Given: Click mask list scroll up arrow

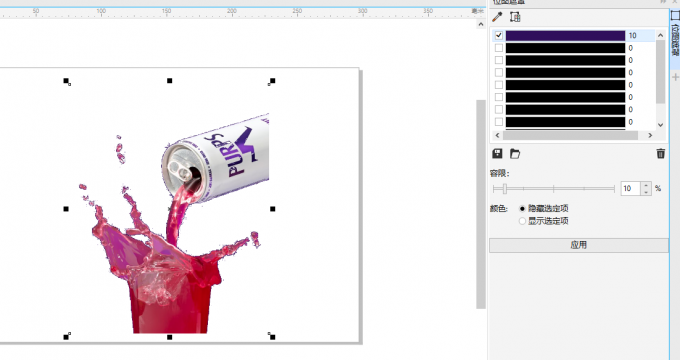Looking at the screenshot, I should pos(660,35).
